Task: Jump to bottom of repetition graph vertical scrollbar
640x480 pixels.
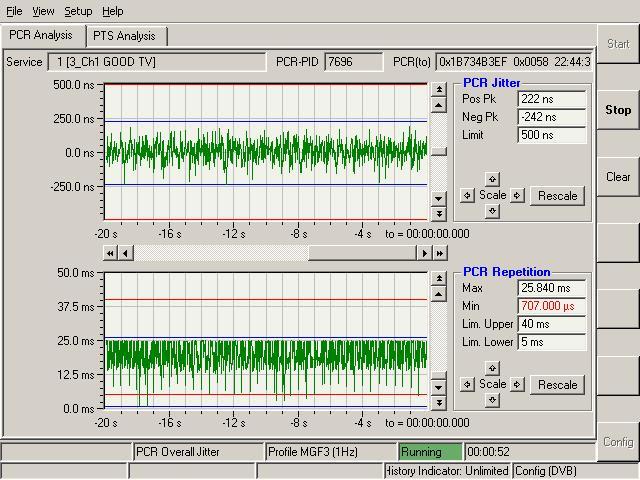Action: pyautogui.click(x=439, y=403)
